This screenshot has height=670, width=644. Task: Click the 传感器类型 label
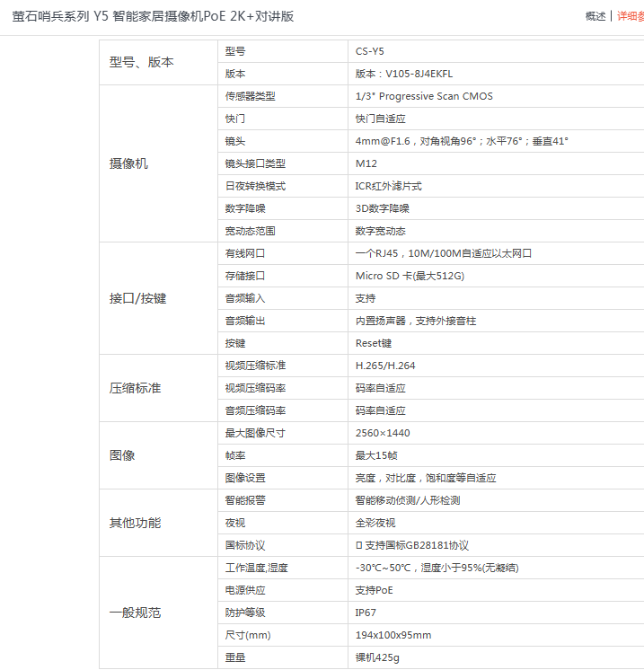click(x=251, y=96)
